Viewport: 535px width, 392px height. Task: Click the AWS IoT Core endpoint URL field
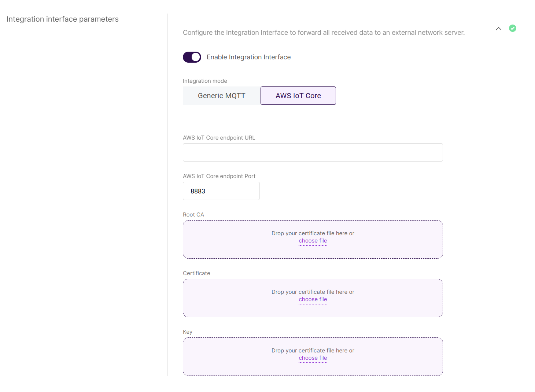click(x=313, y=152)
